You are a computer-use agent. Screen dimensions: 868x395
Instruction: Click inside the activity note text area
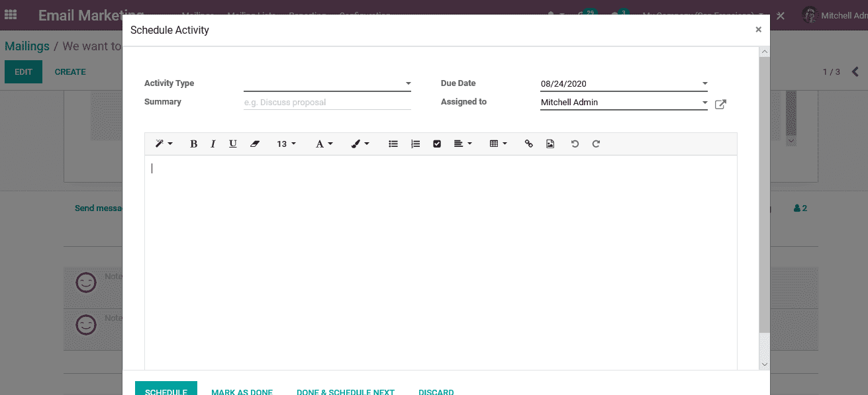pos(440,263)
